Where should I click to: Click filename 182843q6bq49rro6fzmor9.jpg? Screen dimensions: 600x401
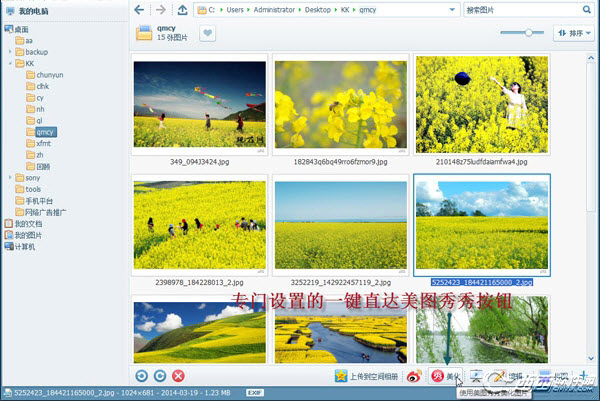tap(340, 162)
